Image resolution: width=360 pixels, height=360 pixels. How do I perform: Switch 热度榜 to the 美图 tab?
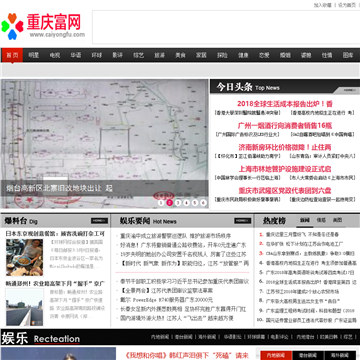(x=337, y=220)
